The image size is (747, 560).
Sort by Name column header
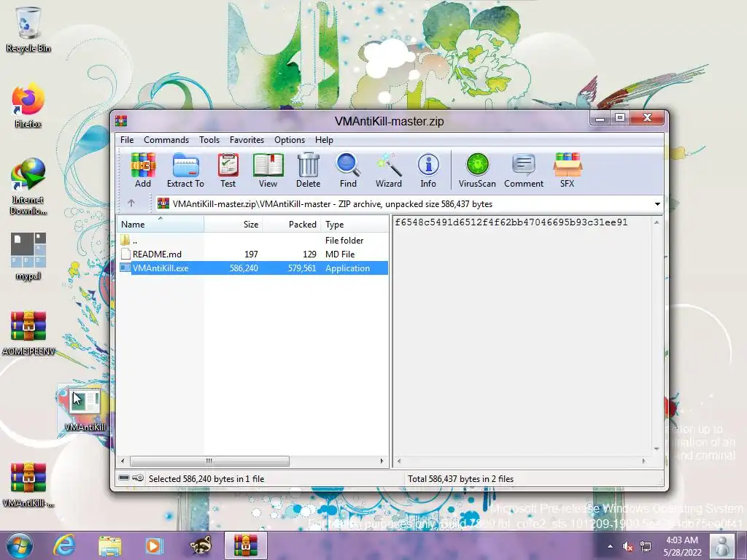pos(160,225)
